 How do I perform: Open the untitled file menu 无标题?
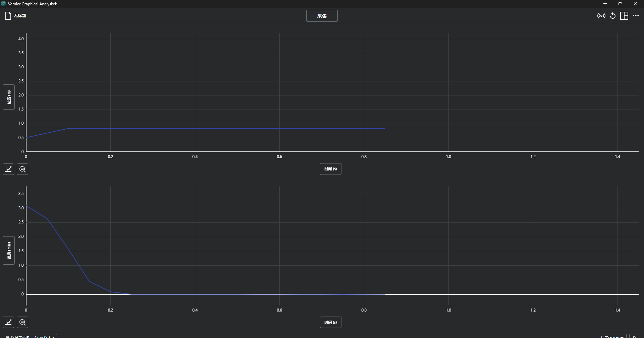(x=16, y=16)
